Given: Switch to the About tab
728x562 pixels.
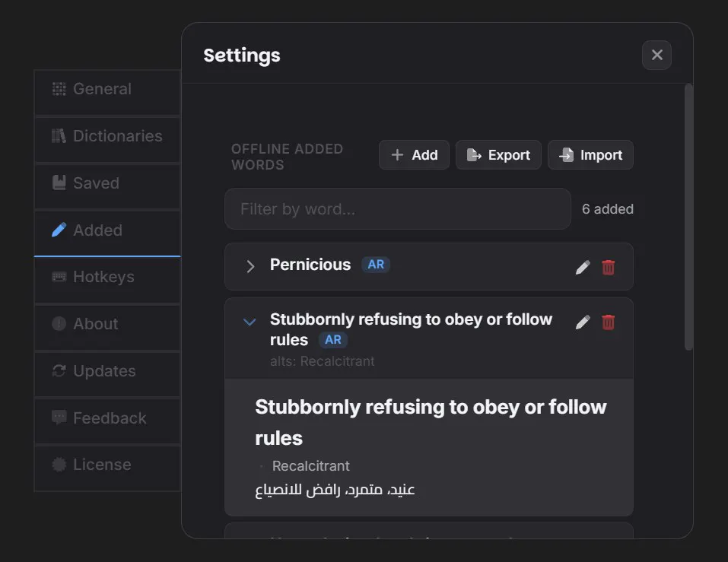Looking at the screenshot, I should click(107, 324).
